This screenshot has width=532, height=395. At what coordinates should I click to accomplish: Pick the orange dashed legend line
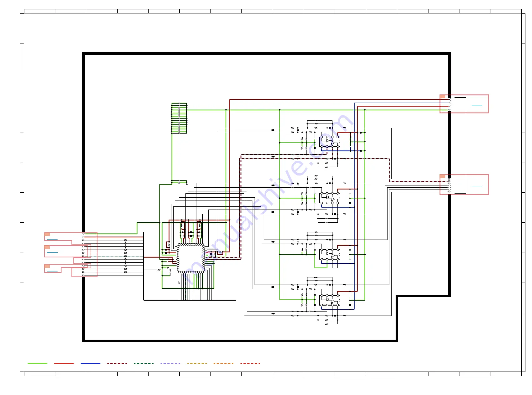point(223,363)
